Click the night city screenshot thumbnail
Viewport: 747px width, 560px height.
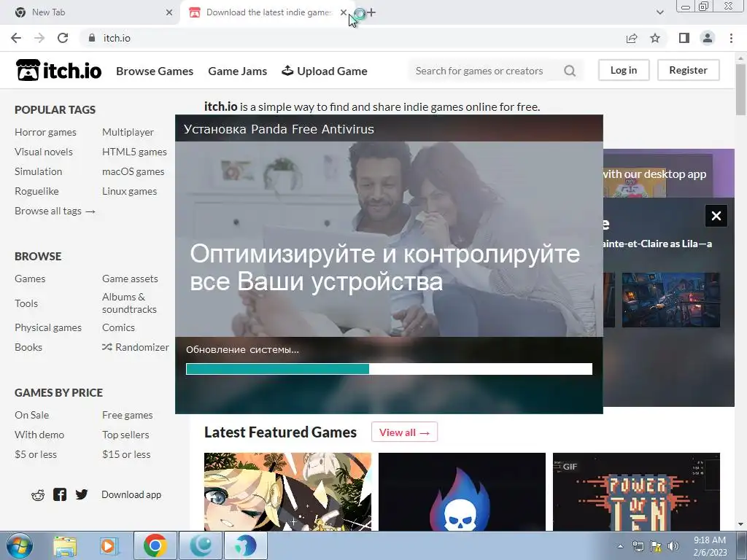[671, 300]
